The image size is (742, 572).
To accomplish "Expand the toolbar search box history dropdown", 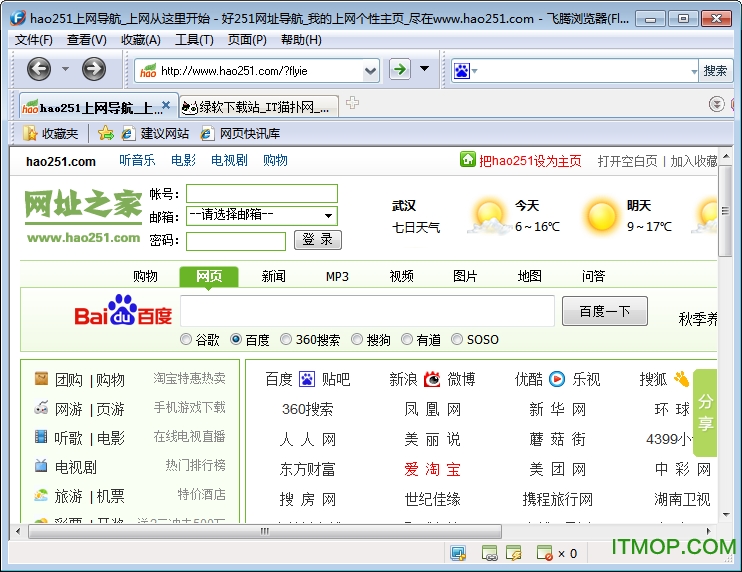I will (694, 71).
